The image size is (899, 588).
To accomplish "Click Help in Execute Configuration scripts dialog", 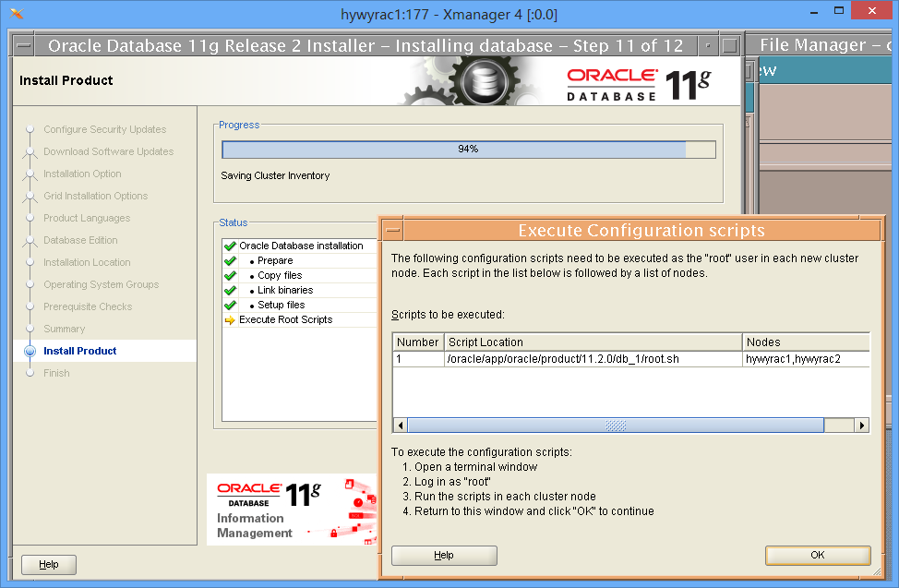I will tap(444, 555).
